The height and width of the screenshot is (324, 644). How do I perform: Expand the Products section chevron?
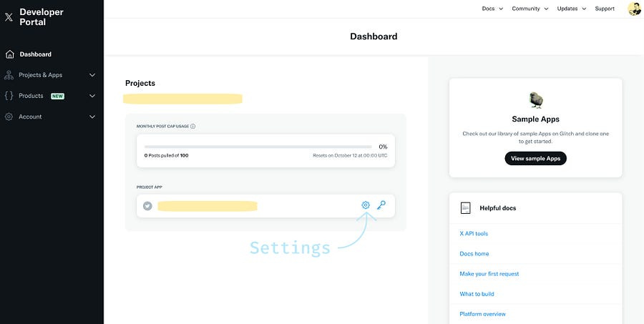pos(92,96)
